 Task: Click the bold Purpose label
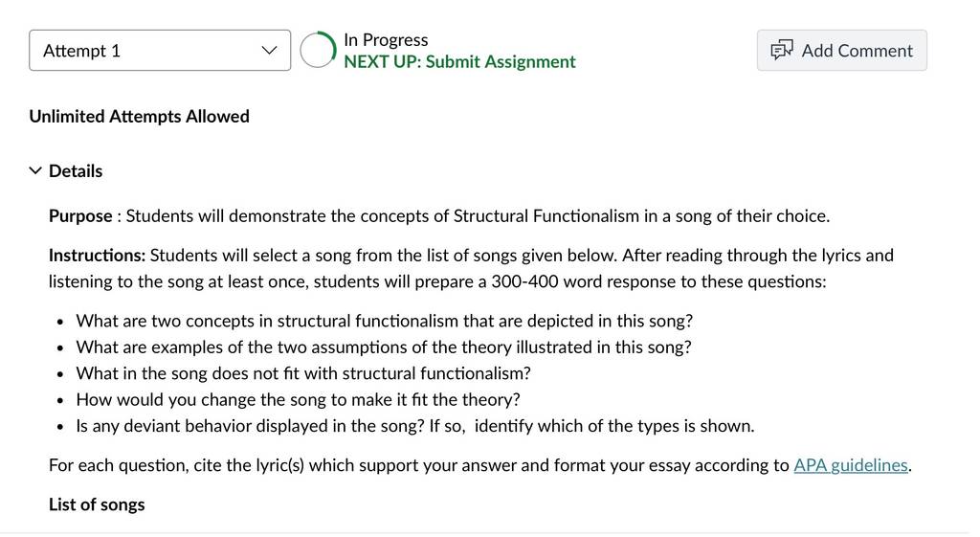click(80, 215)
